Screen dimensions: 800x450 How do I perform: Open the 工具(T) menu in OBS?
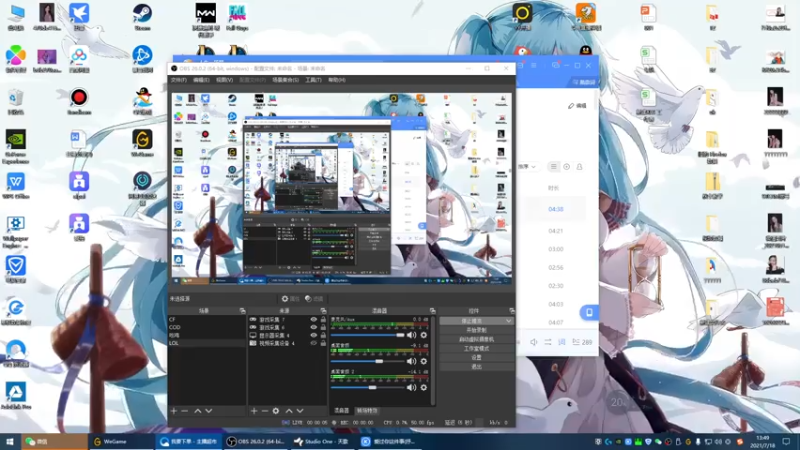coord(313,80)
